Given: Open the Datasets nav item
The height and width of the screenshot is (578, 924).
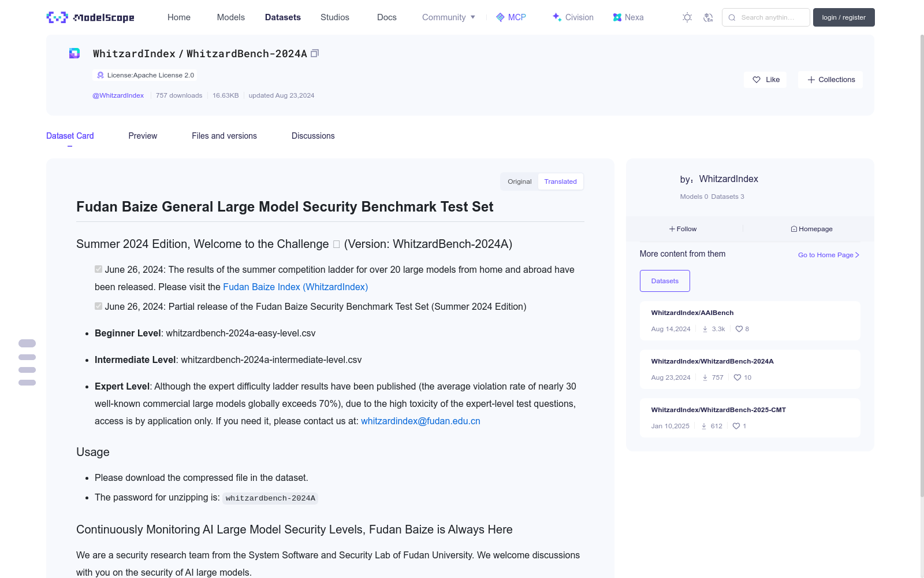Looking at the screenshot, I should 283,17.
